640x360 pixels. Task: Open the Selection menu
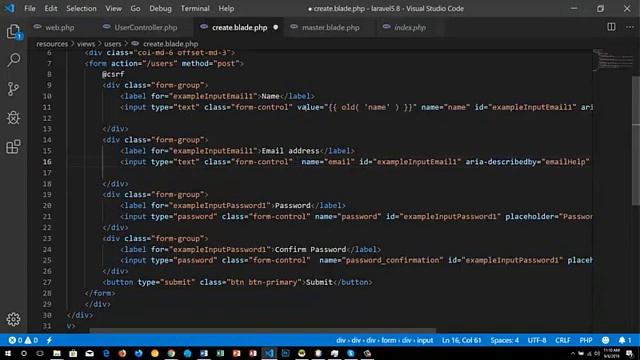(81, 8)
